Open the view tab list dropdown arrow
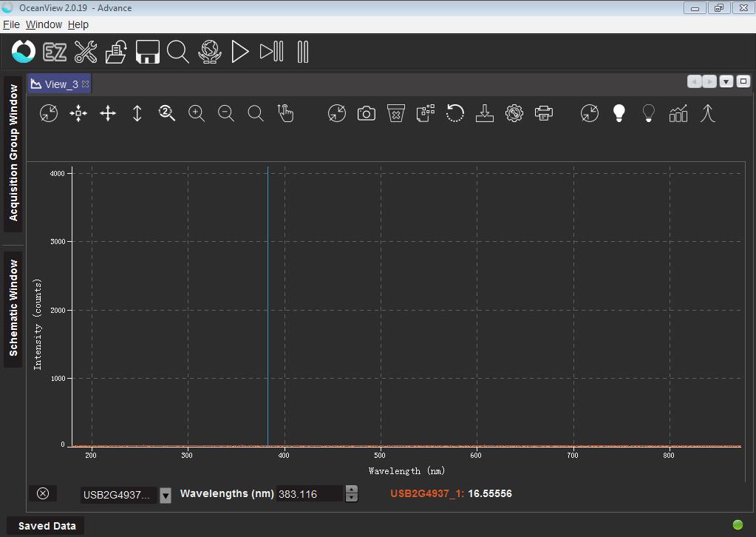 click(726, 81)
